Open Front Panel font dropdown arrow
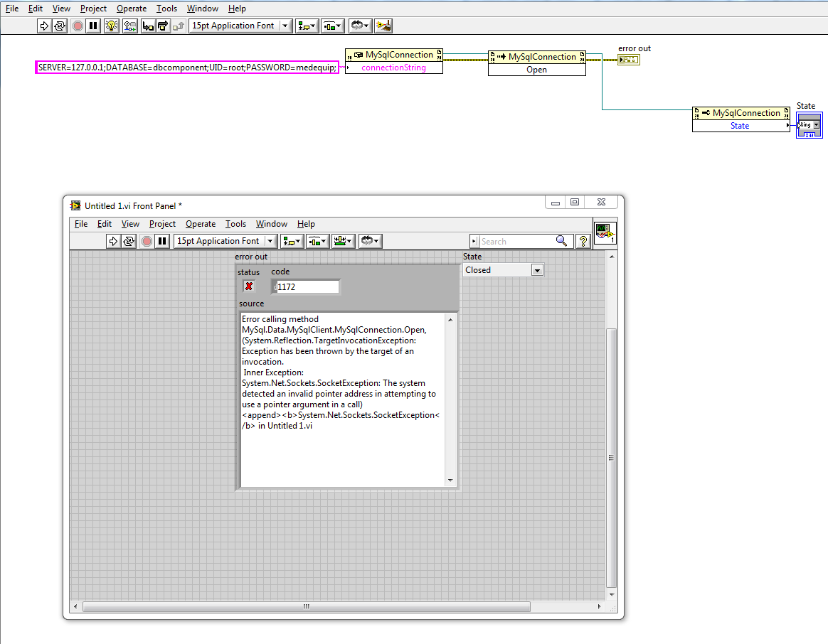Image resolution: width=828 pixels, height=644 pixels. 270,241
